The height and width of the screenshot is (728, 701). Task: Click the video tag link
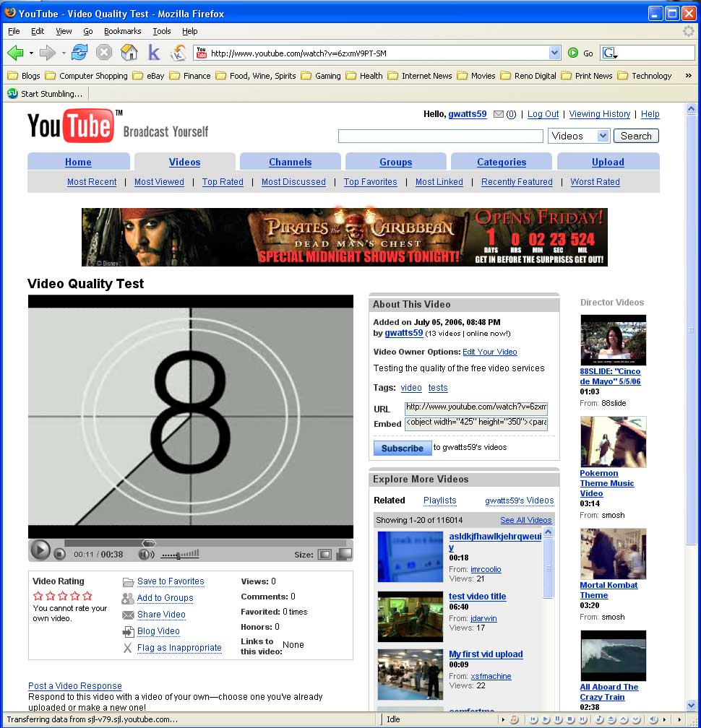411,388
